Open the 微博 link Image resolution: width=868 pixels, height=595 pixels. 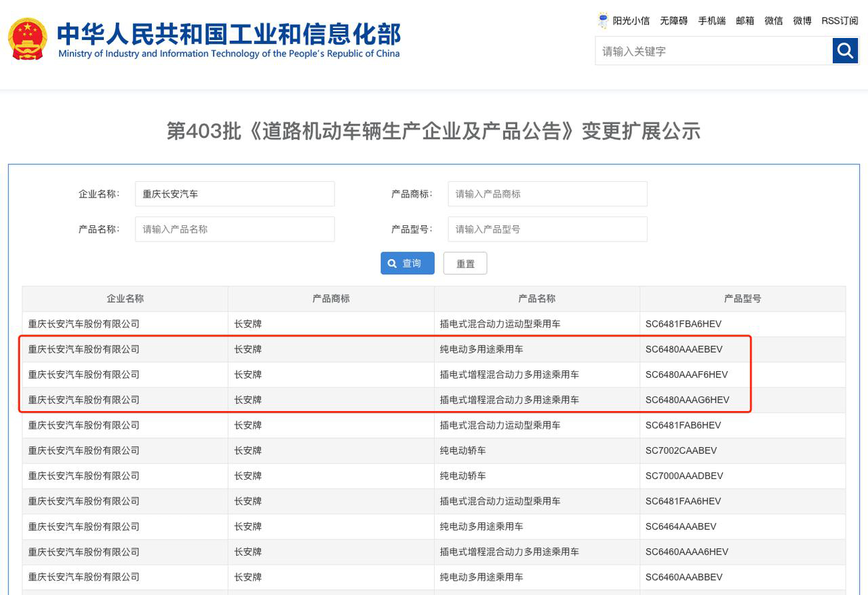click(802, 21)
